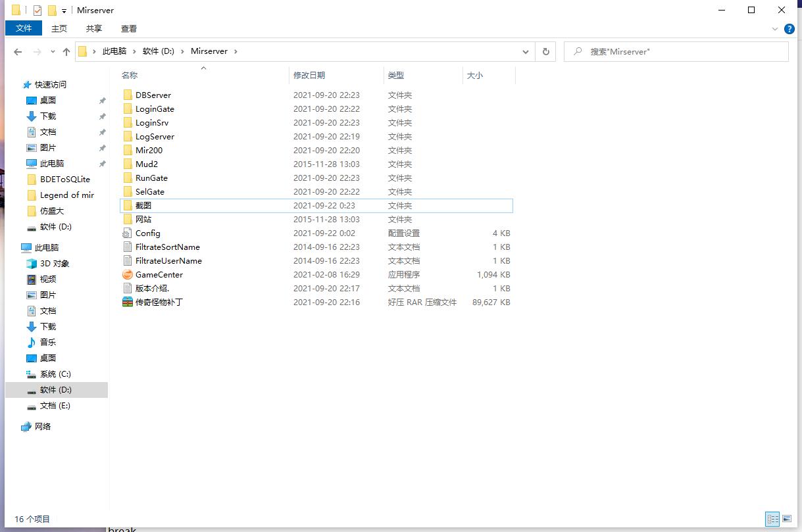802x532 pixels.
Task: Expand the address bar history dropdown
Action: (525, 51)
